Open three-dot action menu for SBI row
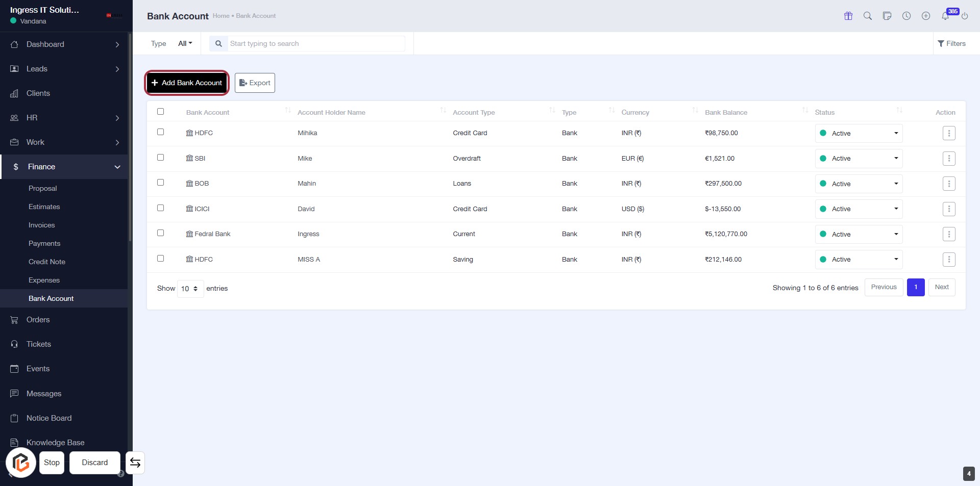 [x=949, y=159]
